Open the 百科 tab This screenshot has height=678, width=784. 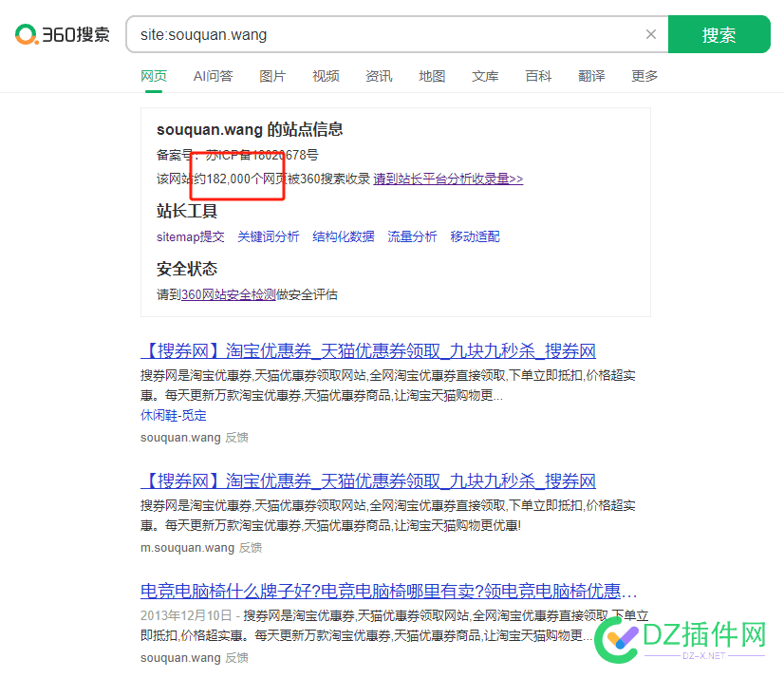[x=538, y=76]
